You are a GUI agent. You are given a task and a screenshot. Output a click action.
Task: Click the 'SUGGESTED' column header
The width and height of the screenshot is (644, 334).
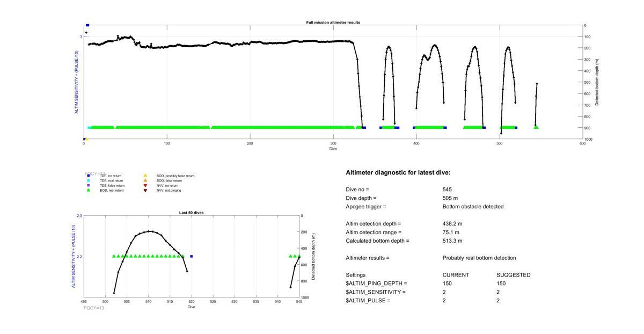[514, 275]
